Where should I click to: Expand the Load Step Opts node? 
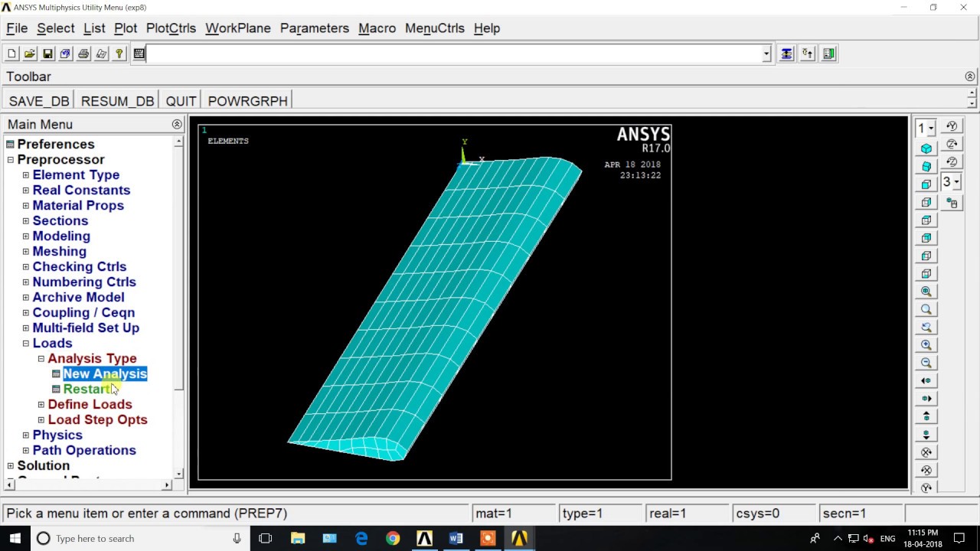[x=41, y=420]
